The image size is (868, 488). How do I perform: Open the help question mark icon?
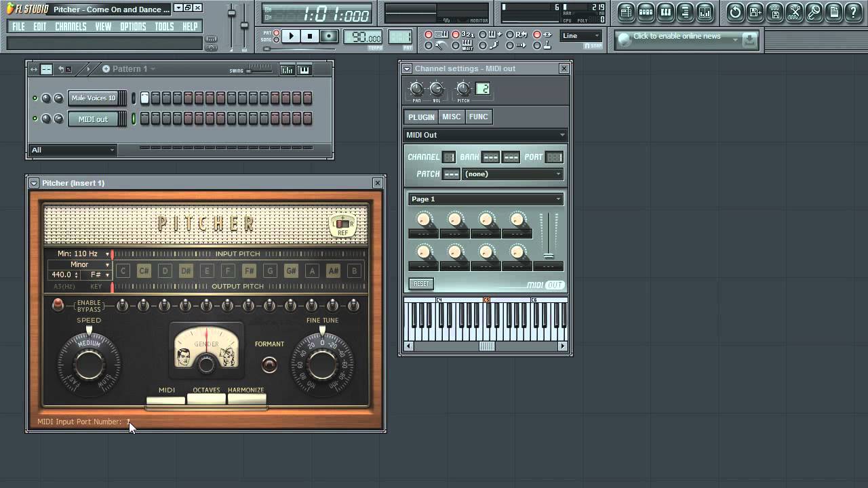pyautogui.click(x=853, y=12)
